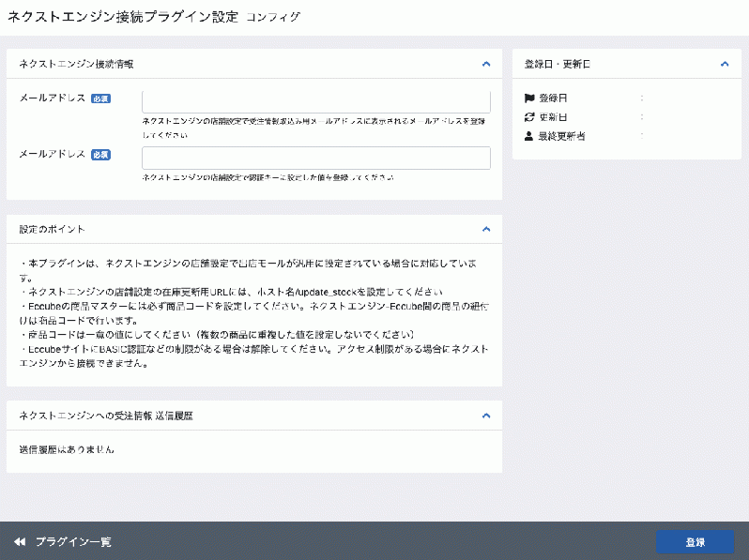Click the double-arrow back icon
749x560 pixels.
(20, 542)
